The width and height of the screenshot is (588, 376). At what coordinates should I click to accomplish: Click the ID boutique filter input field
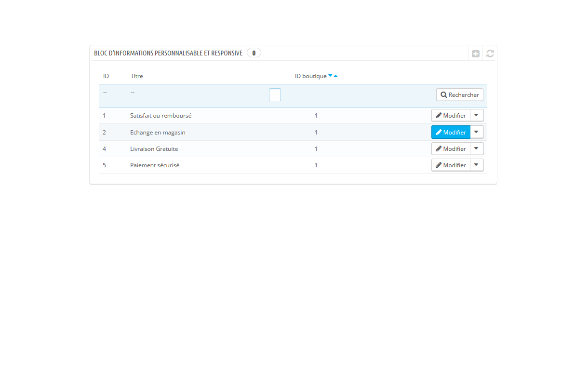coord(275,94)
